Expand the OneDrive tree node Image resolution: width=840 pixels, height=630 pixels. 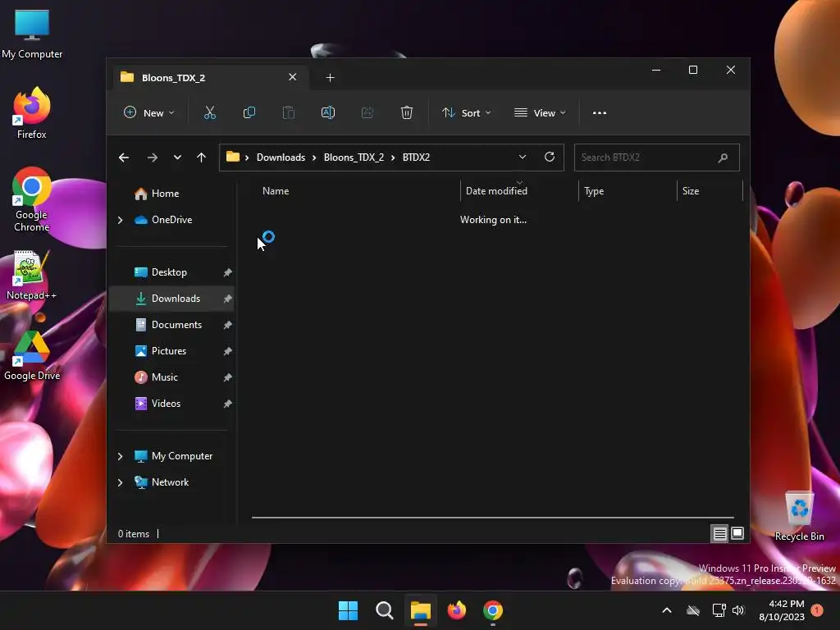coord(120,220)
